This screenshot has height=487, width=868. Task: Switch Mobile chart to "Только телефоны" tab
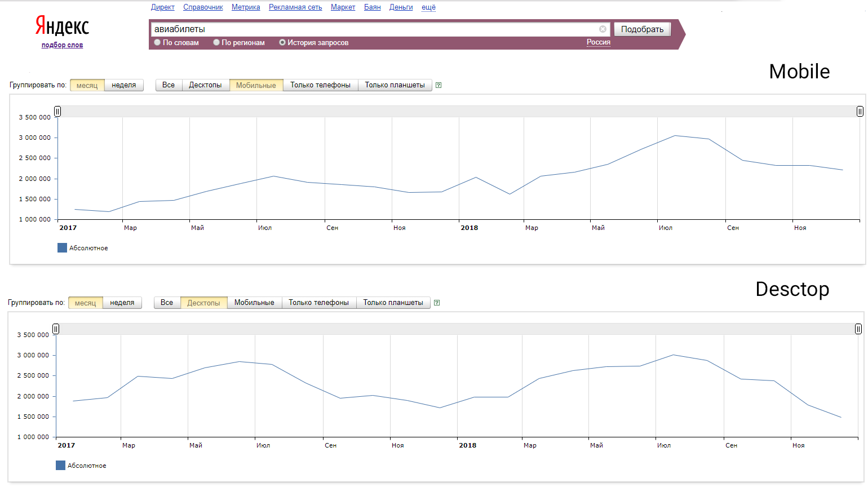pyautogui.click(x=320, y=85)
